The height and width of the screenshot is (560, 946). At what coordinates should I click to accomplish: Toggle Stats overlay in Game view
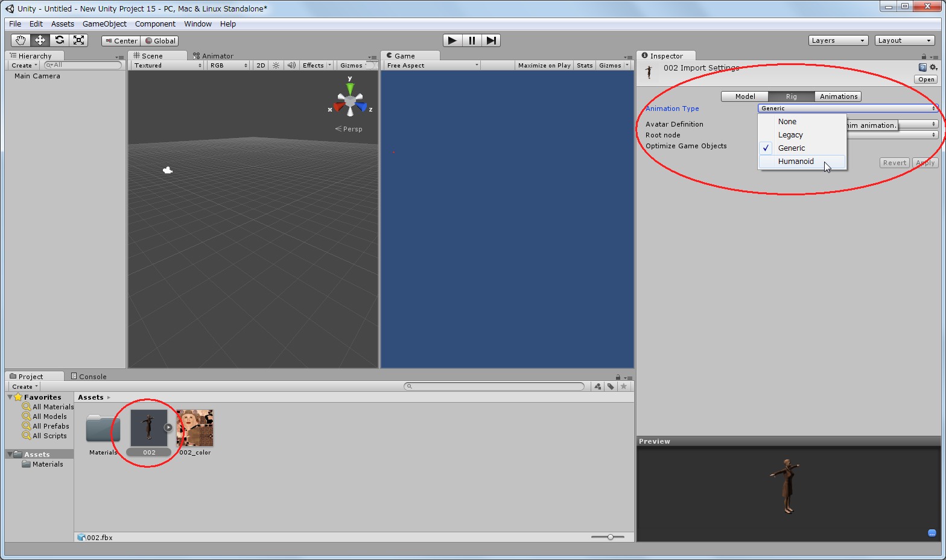(x=585, y=65)
